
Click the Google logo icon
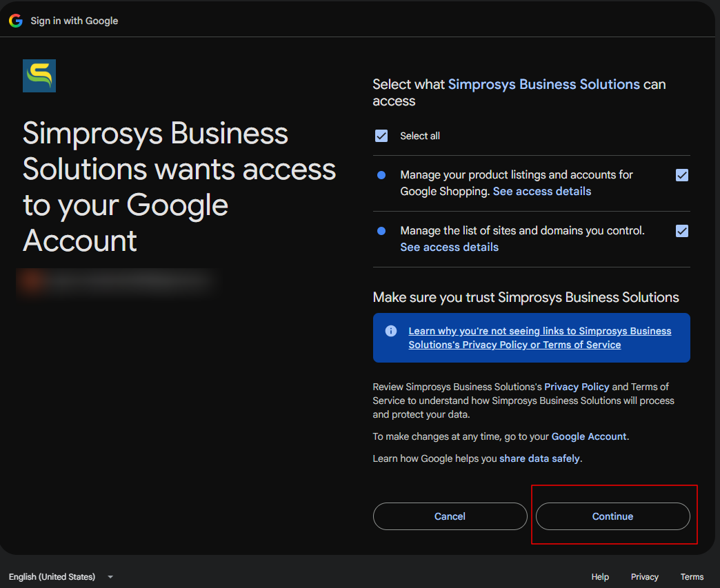16,21
